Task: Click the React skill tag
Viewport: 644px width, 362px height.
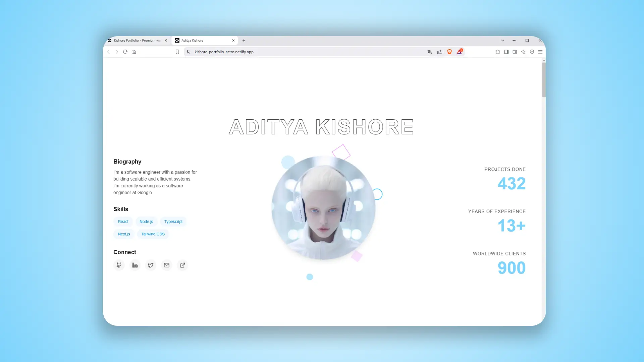Action: click(x=123, y=222)
